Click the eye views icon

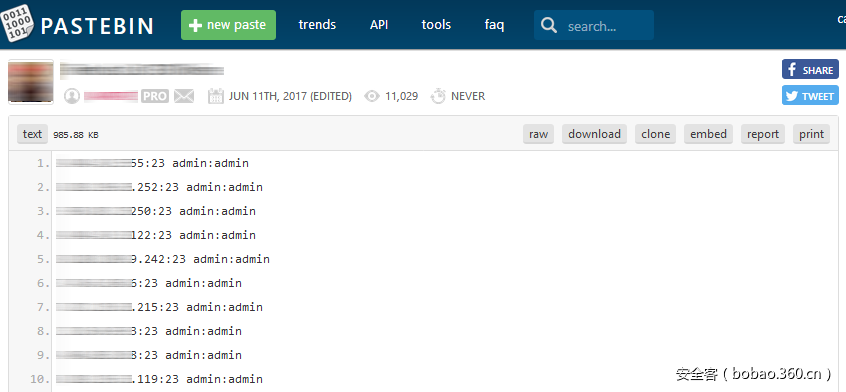[372, 97]
